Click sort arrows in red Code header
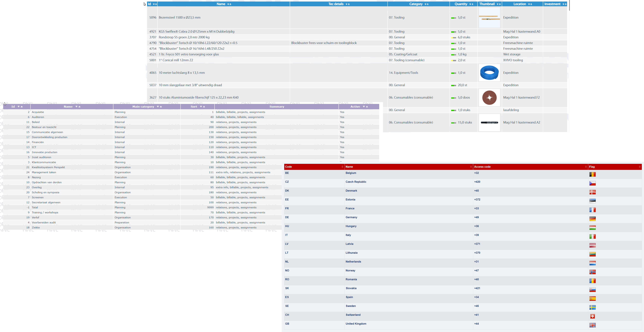Image resolution: width=644 pixels, height=332 pixels. (x=342, y=167)
